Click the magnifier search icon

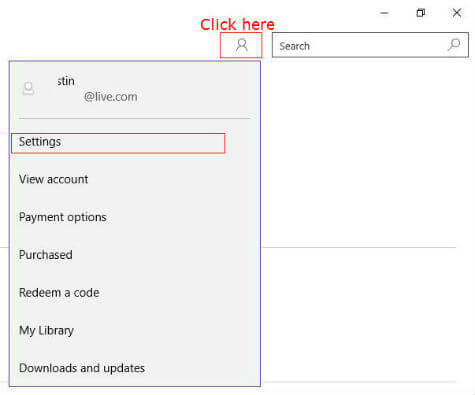pos(454,45)
